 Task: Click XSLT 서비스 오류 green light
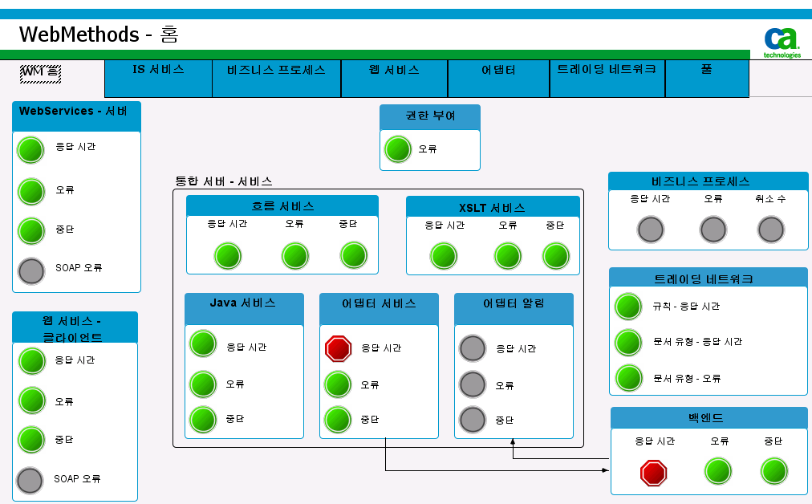click(x=507, y=256)
